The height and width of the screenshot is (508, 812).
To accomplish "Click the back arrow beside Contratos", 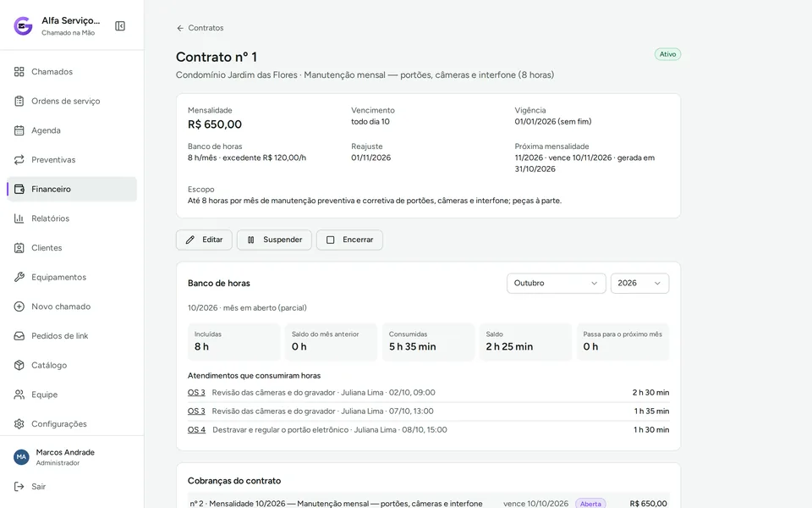I will 180,28.
